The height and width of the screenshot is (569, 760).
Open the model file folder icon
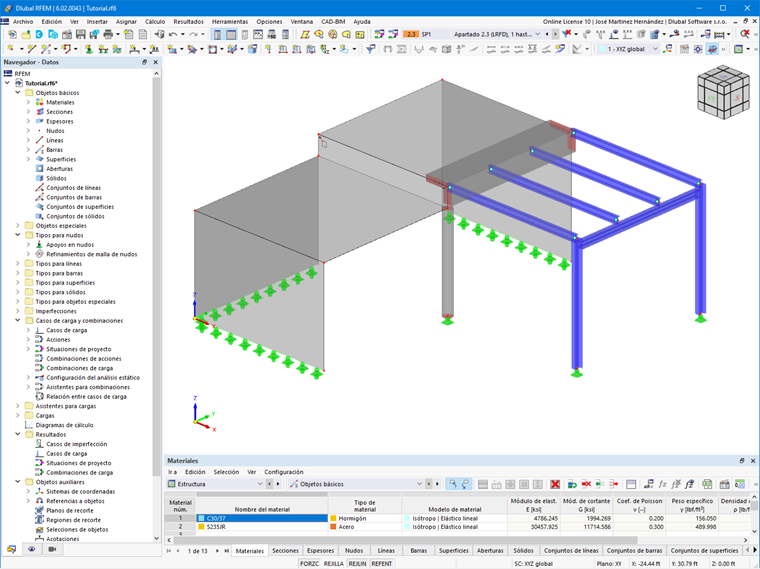coord(26,34)
